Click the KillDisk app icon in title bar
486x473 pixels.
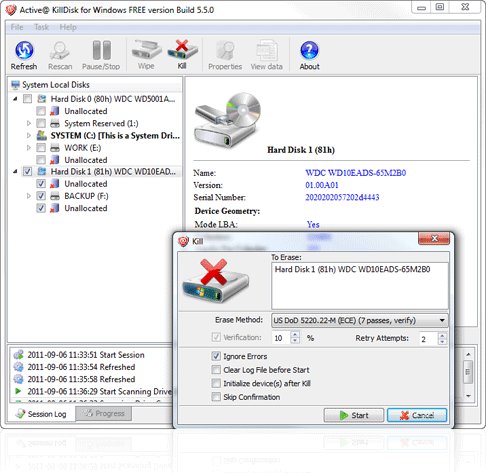11,10
